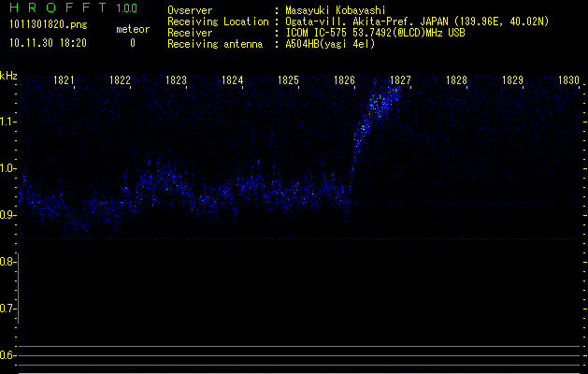Click the meteor label
The width and height of the screenshot is (588, 374).
[133, 29]
